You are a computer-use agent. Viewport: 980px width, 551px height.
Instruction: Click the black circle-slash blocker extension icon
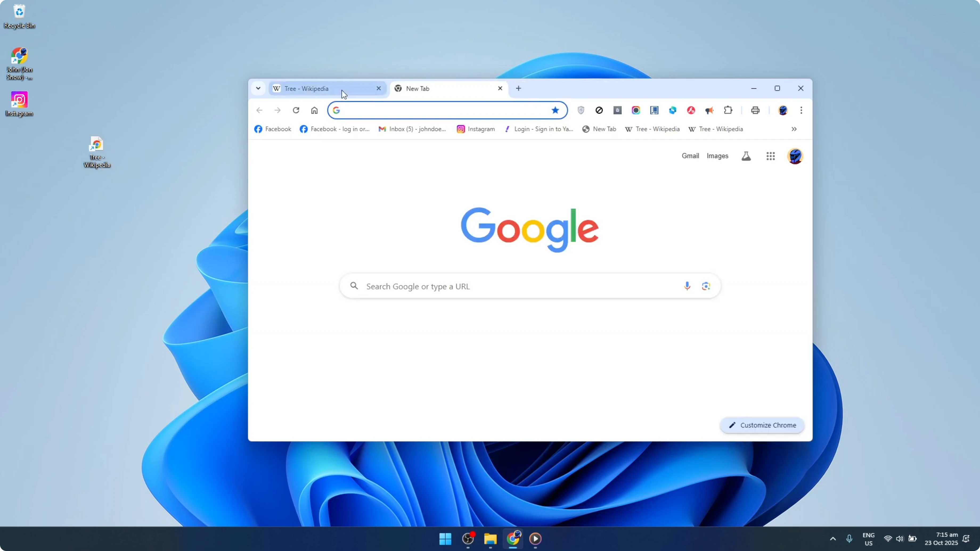pyautogui.click(x=599, y=110)
